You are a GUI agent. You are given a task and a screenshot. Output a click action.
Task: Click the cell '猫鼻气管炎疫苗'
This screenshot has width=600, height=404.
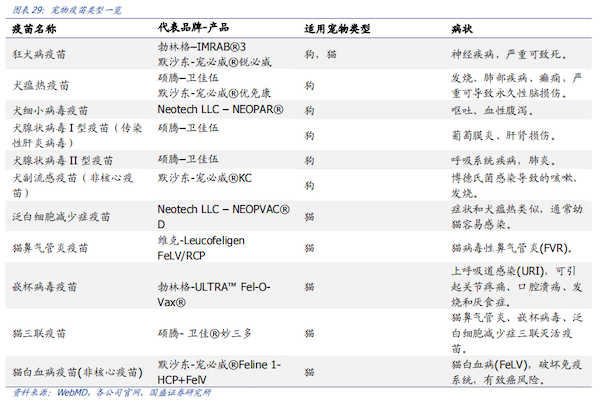(x=50, y=248)
